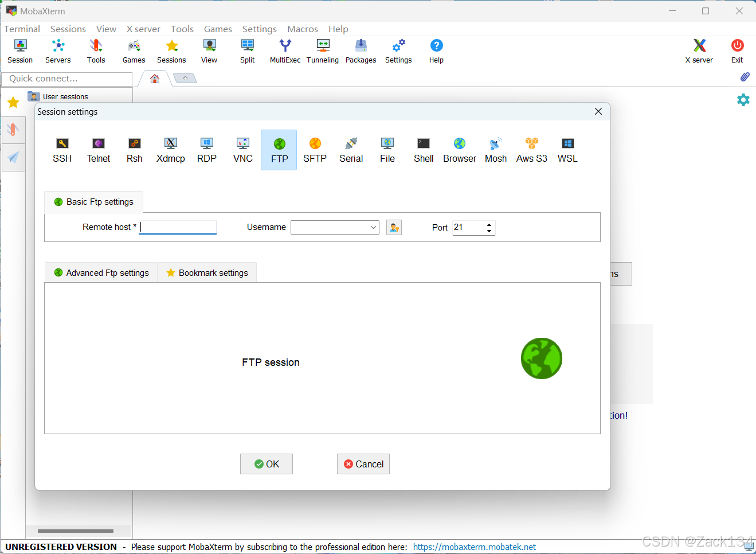
Task: Open Tunneling from the toolbar
Action: (x=323, y=51)
